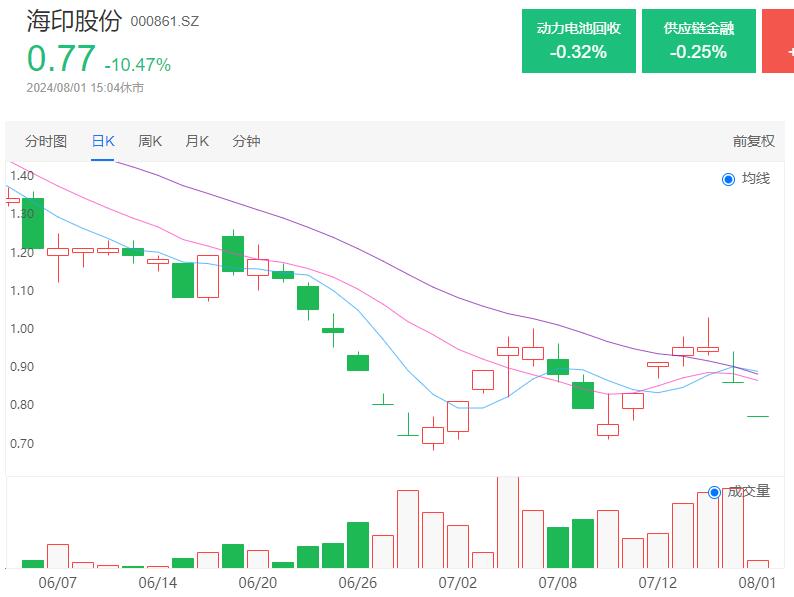Image resolution: width=794 pixels, height=597 pixels.
Task: Open the 周K weekly chart tab
Action: click(150, 141)
